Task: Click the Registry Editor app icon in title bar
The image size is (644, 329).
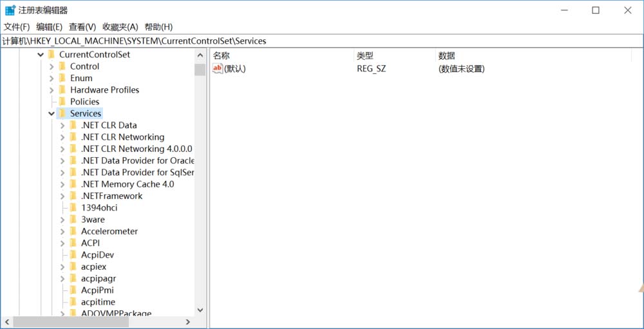Action: pos(10,10)
